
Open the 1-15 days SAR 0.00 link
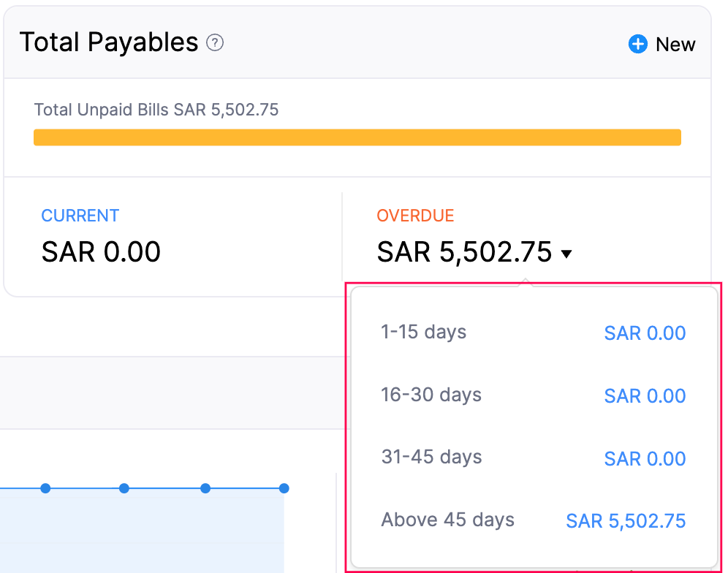[x=645, y=333]
